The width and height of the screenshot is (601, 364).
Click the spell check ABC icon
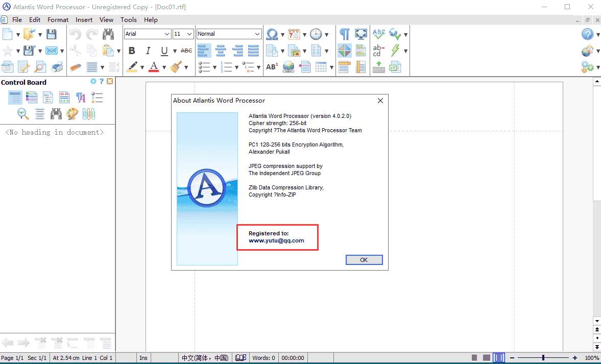click(378, 34)
